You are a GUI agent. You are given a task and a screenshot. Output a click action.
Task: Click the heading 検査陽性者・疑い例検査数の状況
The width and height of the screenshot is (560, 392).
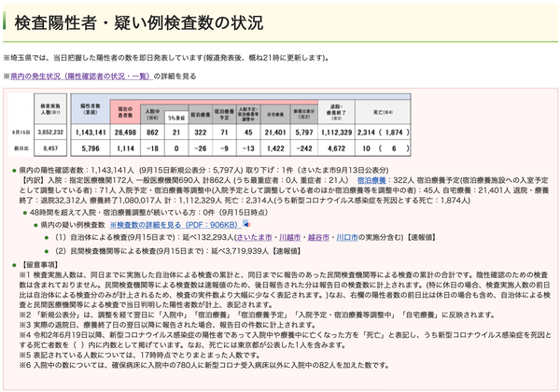point(139,22)
